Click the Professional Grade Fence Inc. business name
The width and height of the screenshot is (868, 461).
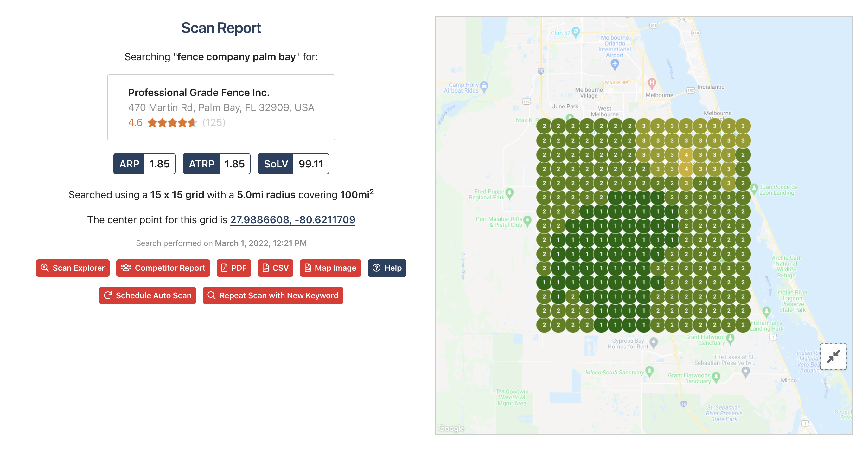tap(199, 92)
